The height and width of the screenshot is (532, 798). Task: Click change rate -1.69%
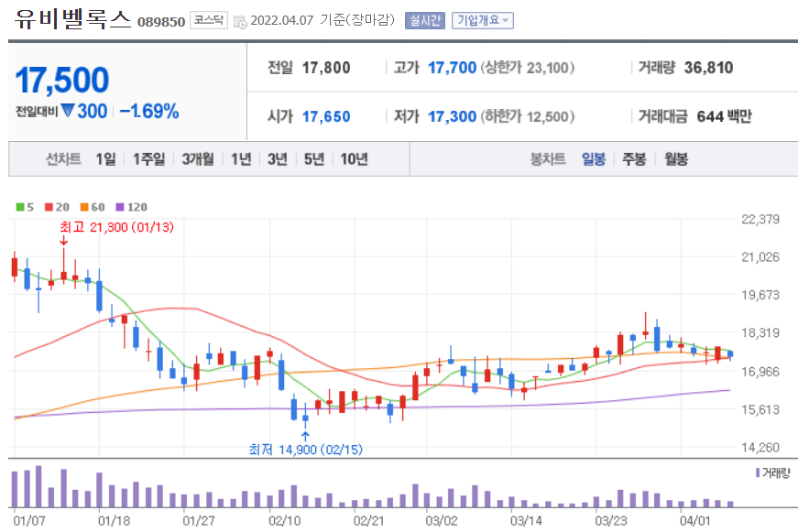[149, 111]
